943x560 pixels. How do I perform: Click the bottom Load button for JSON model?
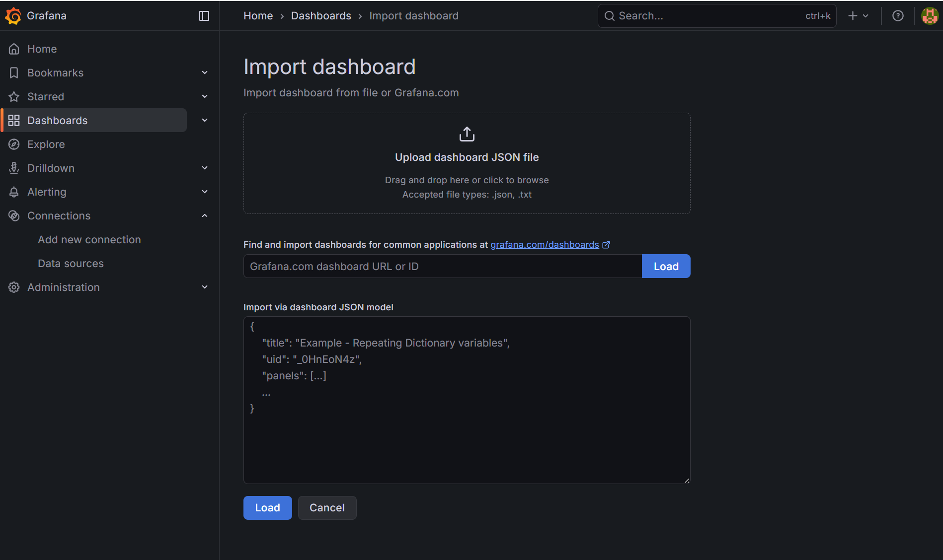coord(267,508)
